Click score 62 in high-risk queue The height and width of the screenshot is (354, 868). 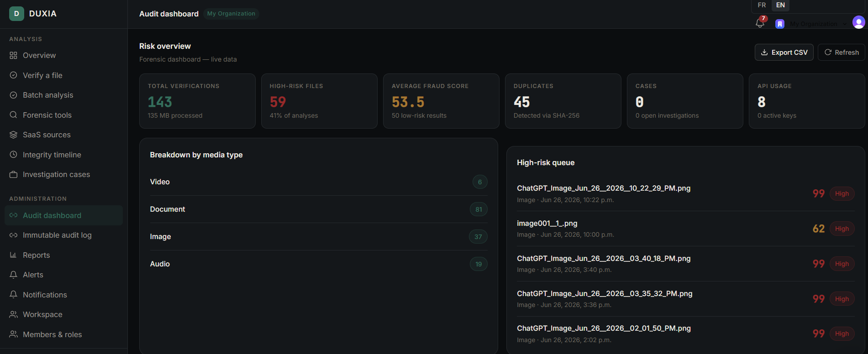click(x=819, y=229)
